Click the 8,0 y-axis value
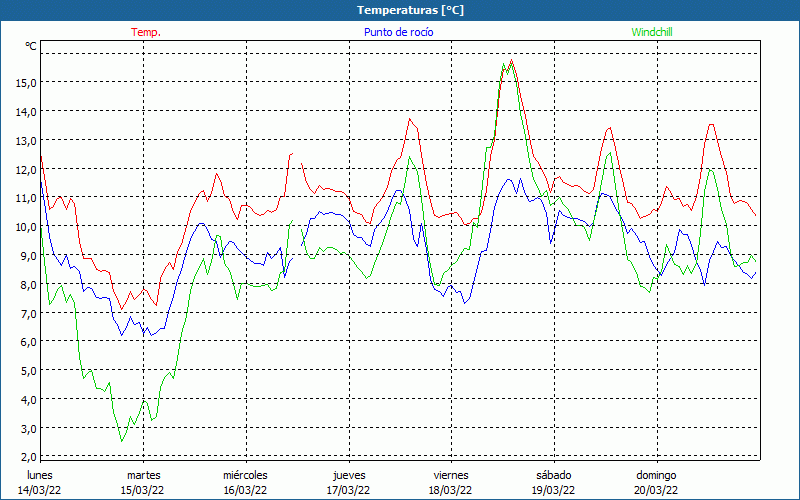Viewport: 800px width, 500px height. tap(29, 285)
